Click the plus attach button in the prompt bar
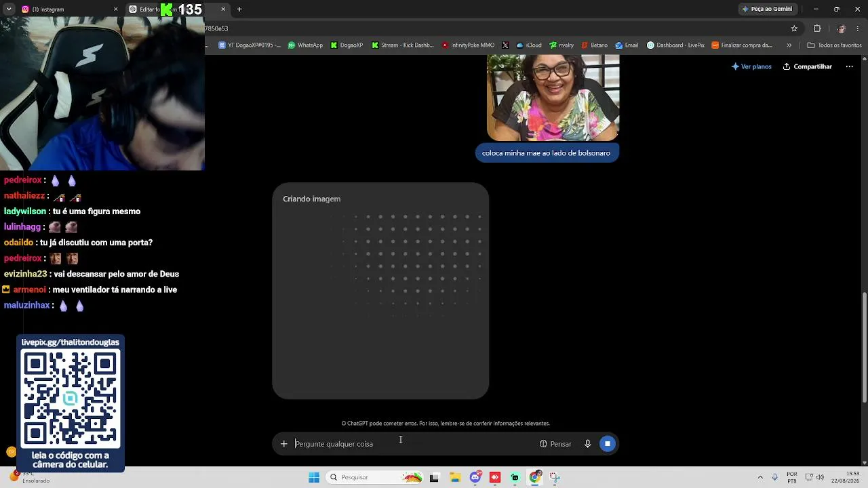This screenshot has height=488, width=868. 284,444
